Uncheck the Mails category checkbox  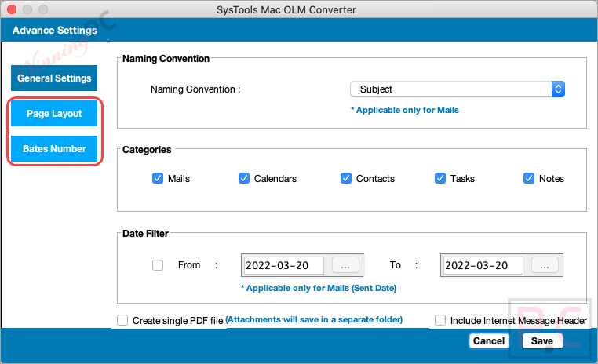coord(158,178)
